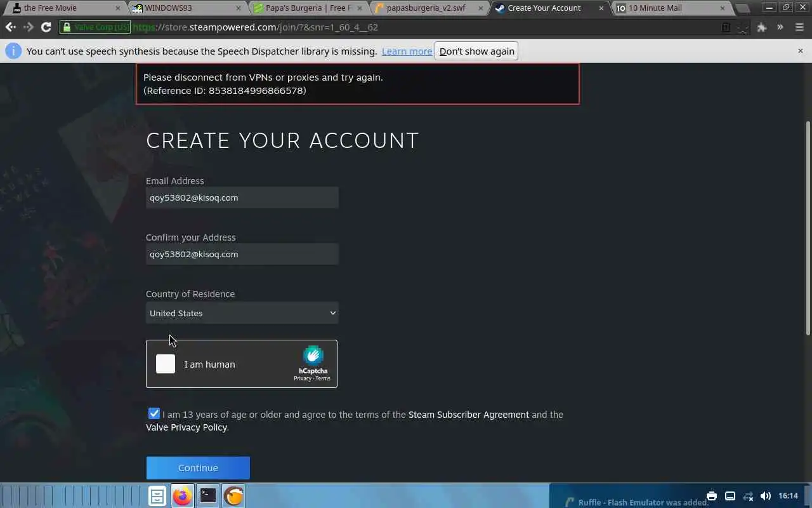
Task: Launch Firefox from the taskbar
Action: (x=183, y=496)
